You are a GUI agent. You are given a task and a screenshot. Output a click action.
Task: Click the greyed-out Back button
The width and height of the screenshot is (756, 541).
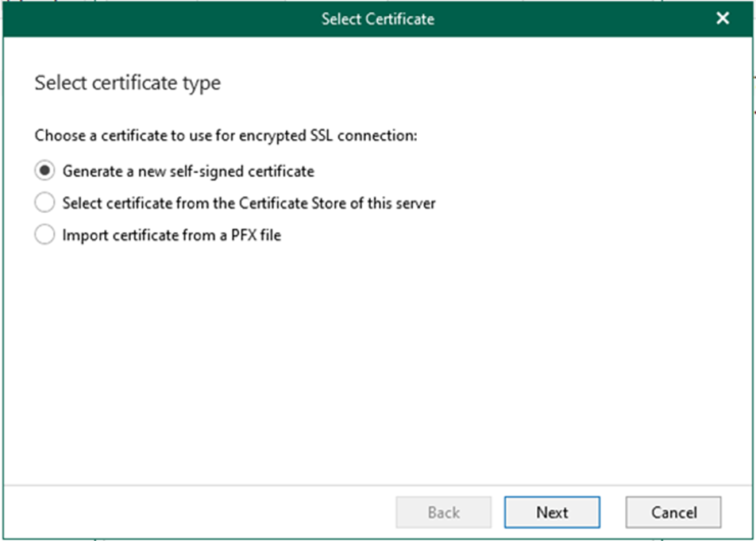443,512
